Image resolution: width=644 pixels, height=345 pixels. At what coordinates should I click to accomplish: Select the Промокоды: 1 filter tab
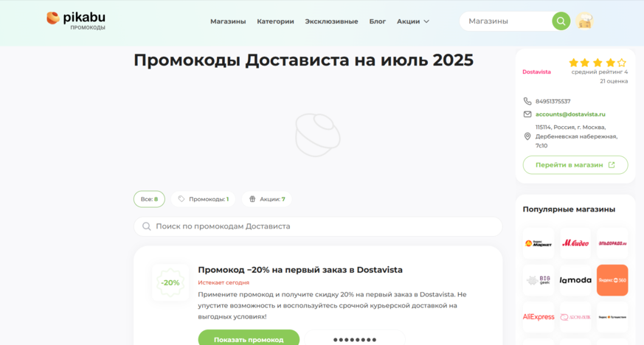pos(204,199)
